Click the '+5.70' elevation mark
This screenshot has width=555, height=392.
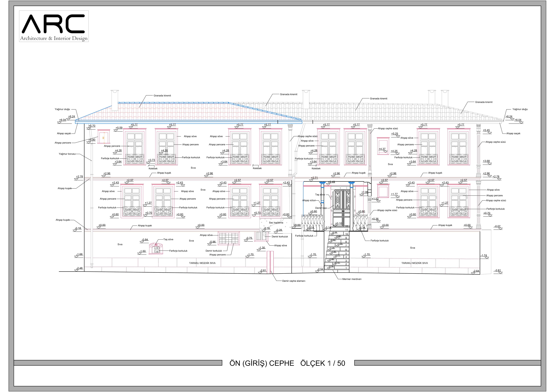tap(92, 126)
